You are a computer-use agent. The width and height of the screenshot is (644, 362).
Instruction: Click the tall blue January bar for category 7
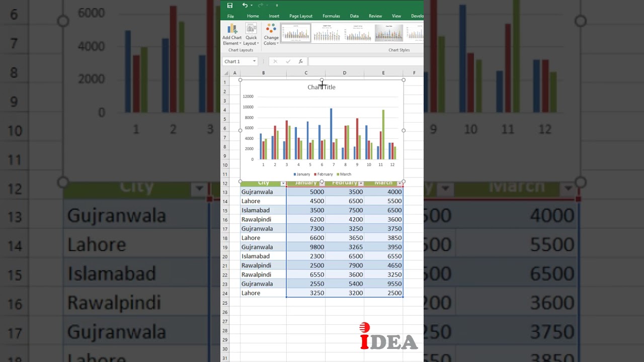click(x=331, y=134)
